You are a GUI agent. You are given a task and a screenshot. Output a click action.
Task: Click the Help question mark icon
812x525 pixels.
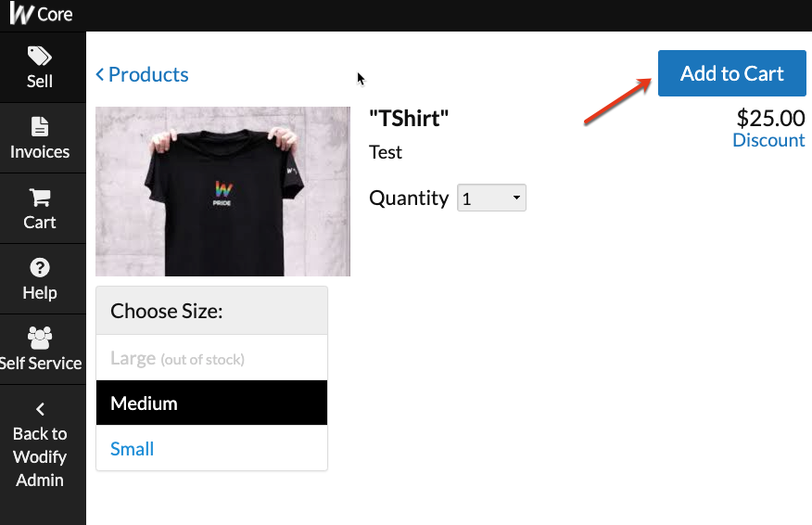coord(40,267)
